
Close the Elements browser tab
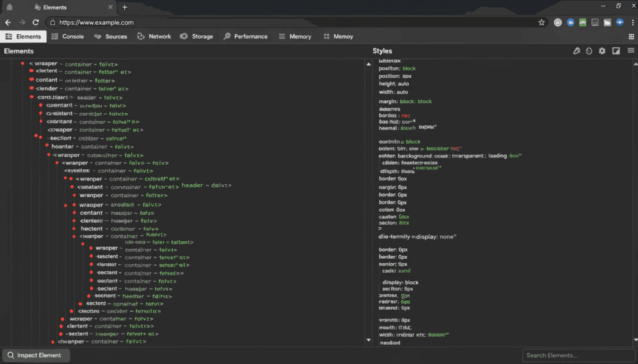tap(110, 7)
